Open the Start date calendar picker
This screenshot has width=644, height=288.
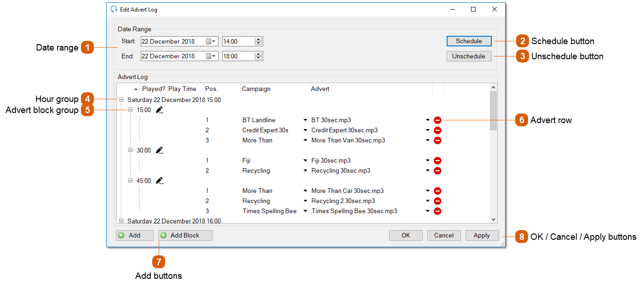tap(211, 42)
